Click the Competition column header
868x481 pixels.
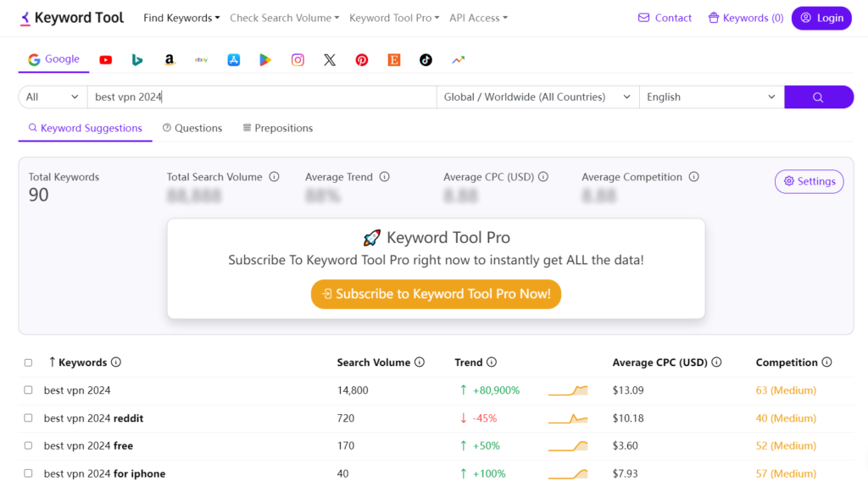(787, 362)
